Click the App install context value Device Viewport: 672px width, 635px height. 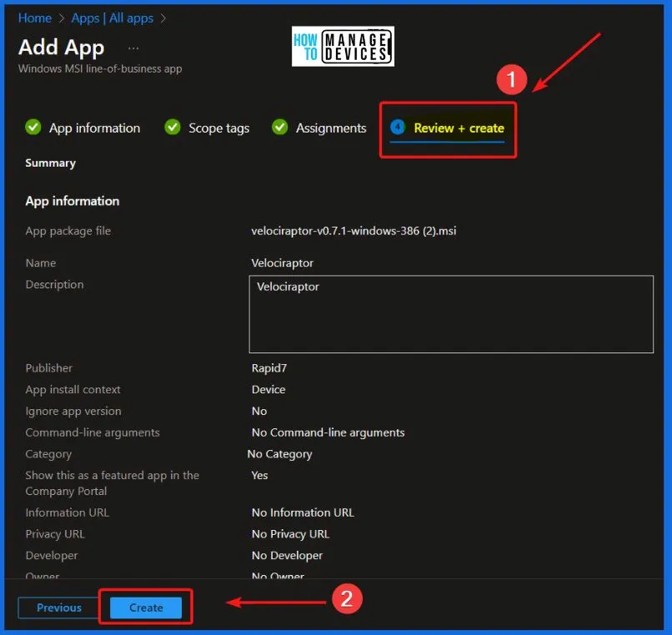point(268,389)
